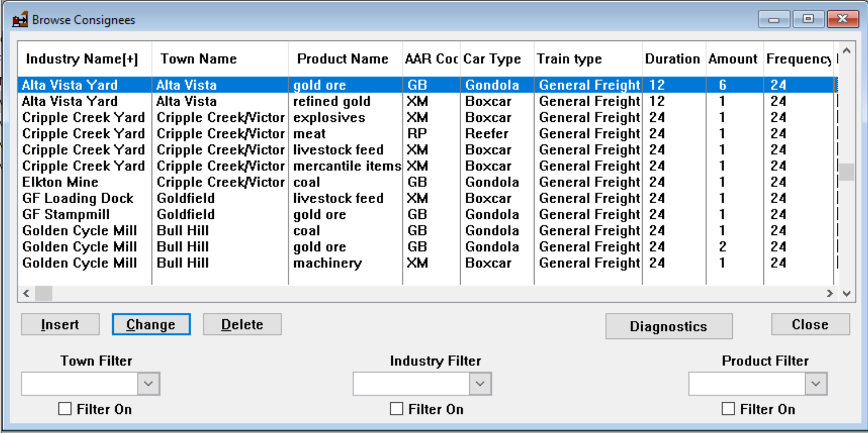Sort by Town Name column header
868x433 pixels.
pos(220,59)
